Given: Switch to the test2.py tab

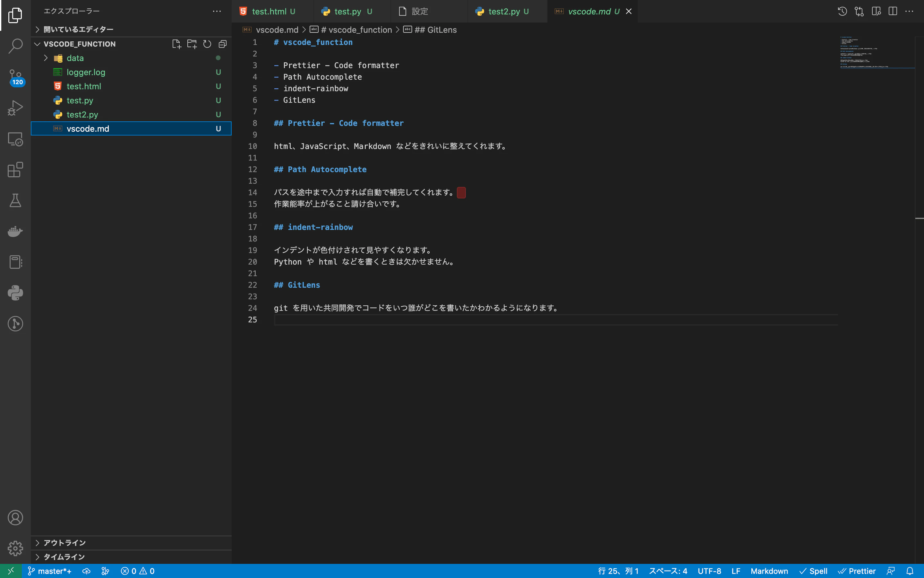Looking at the screenshot, I should click(x=508, y=12).
